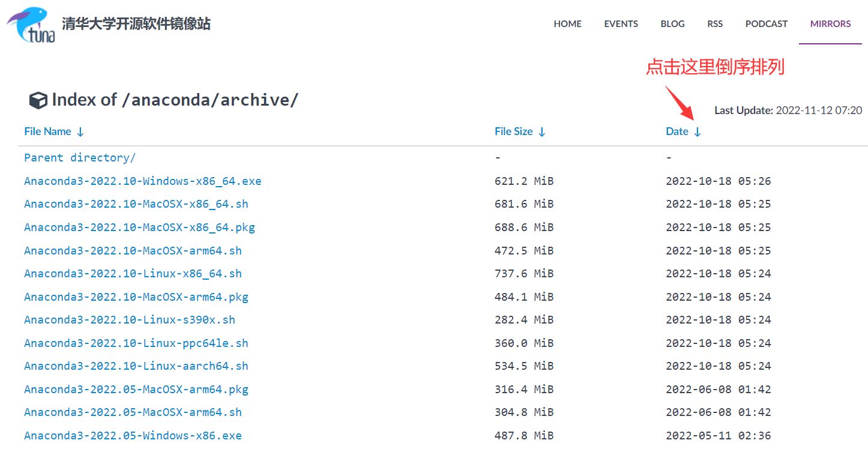
Task: Open the HOME menu item
Action: tap(567, 24)
